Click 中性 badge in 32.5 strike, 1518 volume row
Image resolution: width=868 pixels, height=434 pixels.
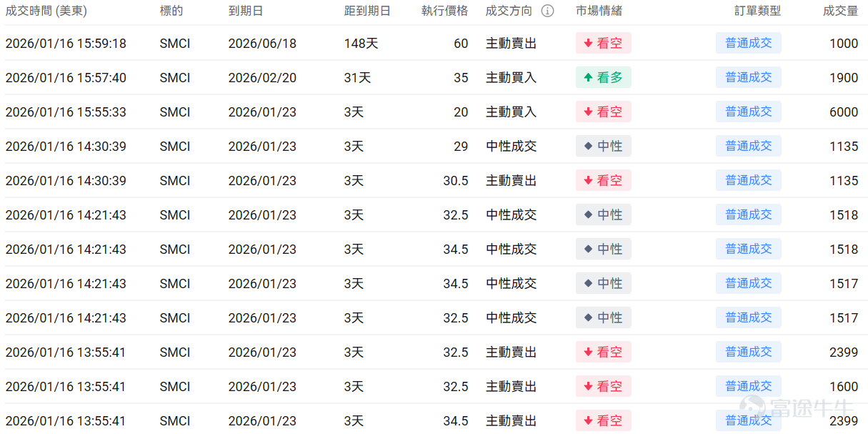click(x=604, y=214)
